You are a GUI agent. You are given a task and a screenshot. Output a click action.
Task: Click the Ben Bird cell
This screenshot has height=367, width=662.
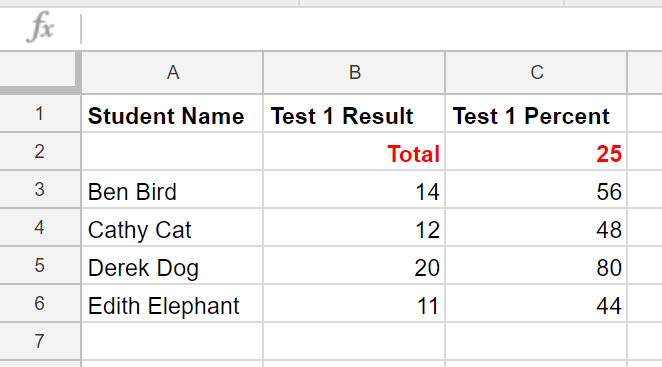(172, 190)
